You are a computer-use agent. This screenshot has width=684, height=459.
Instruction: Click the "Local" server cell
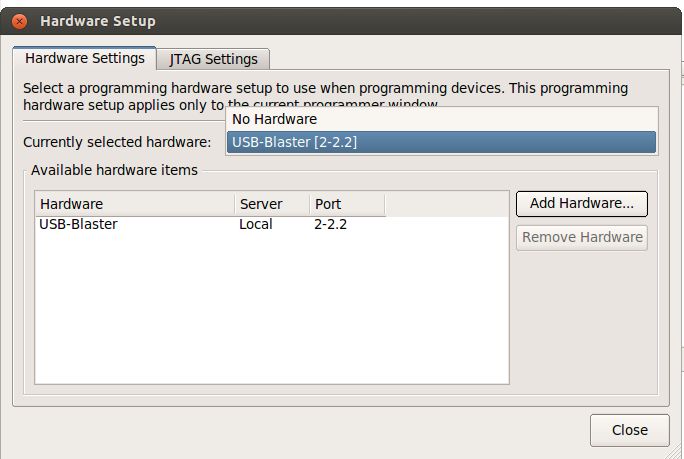point(256,224)
